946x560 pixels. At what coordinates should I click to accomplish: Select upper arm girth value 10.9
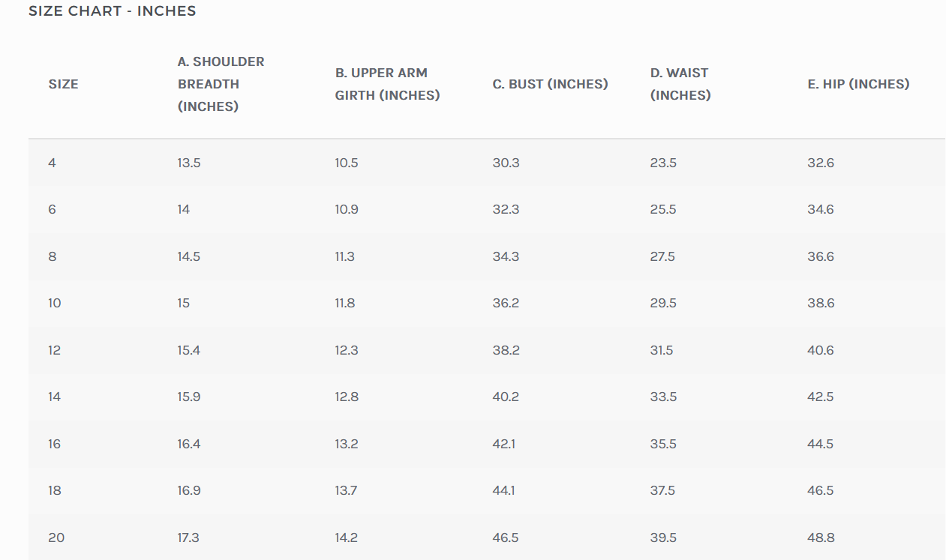(x=347, y=209)
